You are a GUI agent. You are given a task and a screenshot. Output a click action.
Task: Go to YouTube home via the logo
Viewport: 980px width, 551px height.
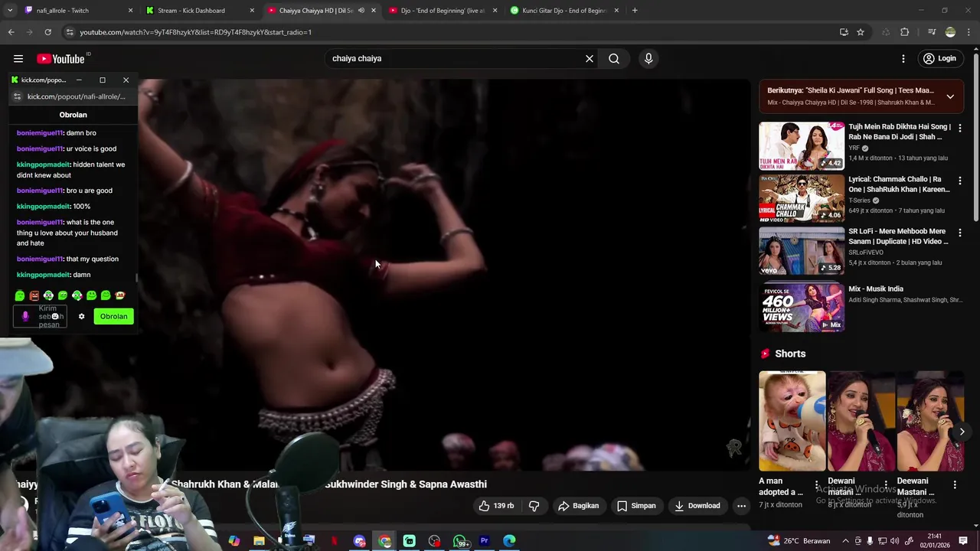(61, 59)
